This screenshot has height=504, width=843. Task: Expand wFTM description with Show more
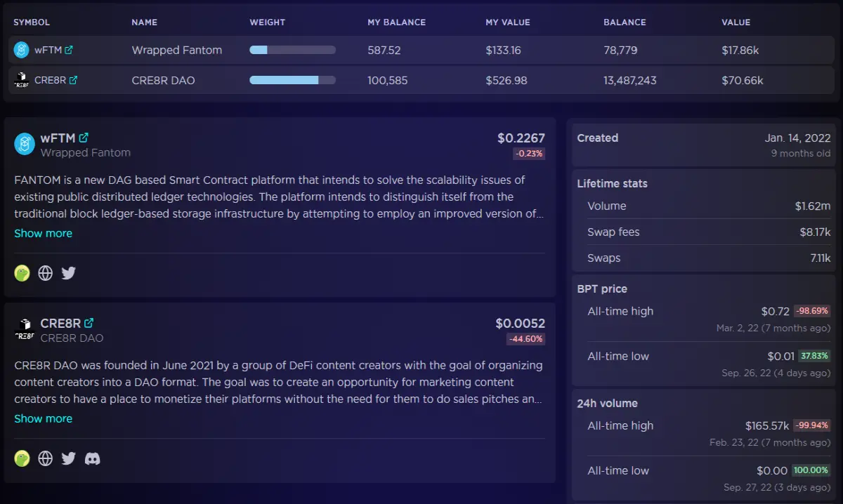coord(43,233)
